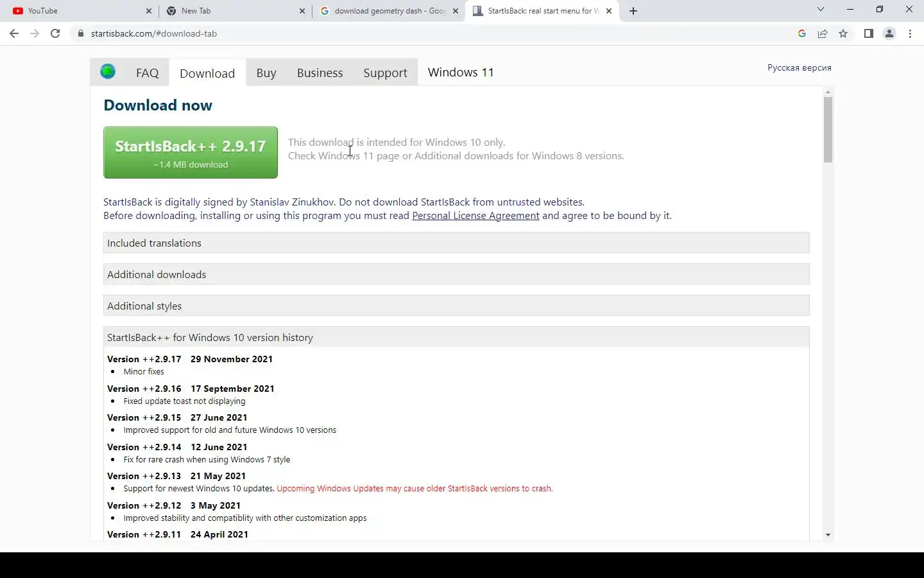Share this page via share icon

(x=823, y=33)
